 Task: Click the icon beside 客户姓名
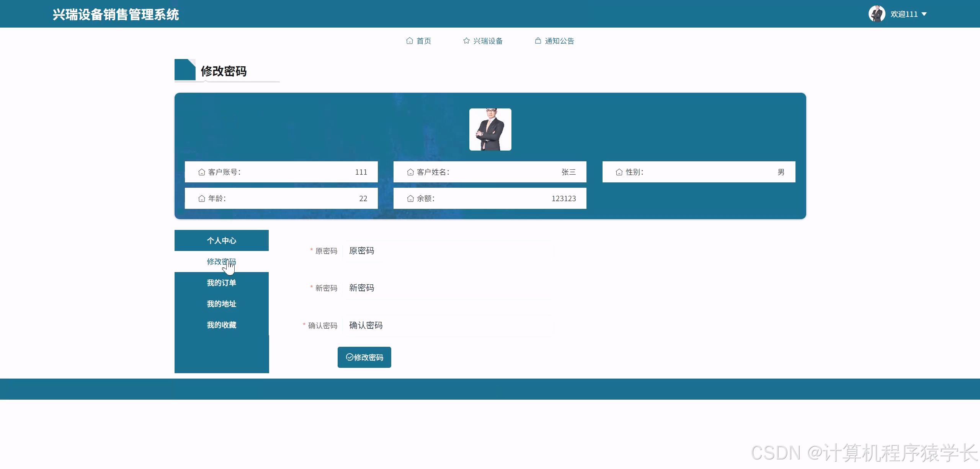pyautogui.click(x=410, y=172)
